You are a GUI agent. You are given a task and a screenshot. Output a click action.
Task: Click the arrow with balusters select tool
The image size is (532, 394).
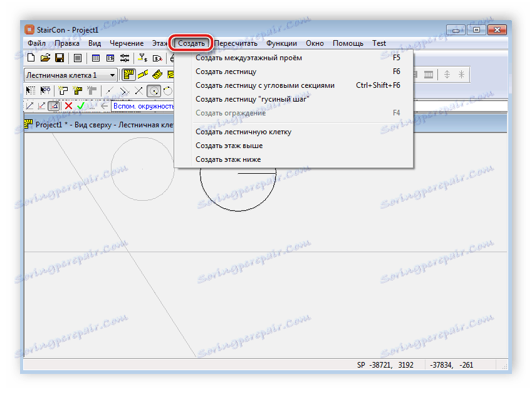click(x=45, y=91)
